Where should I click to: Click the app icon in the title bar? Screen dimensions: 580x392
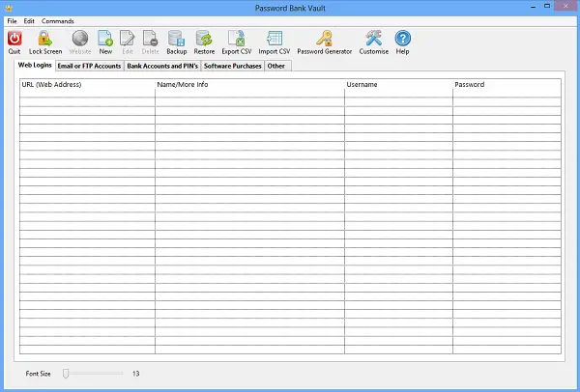click(9, 8)
